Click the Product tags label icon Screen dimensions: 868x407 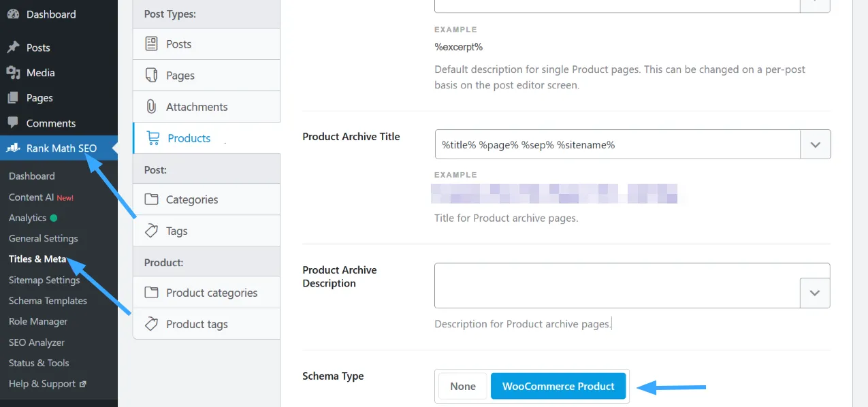[x=152, y=324]
